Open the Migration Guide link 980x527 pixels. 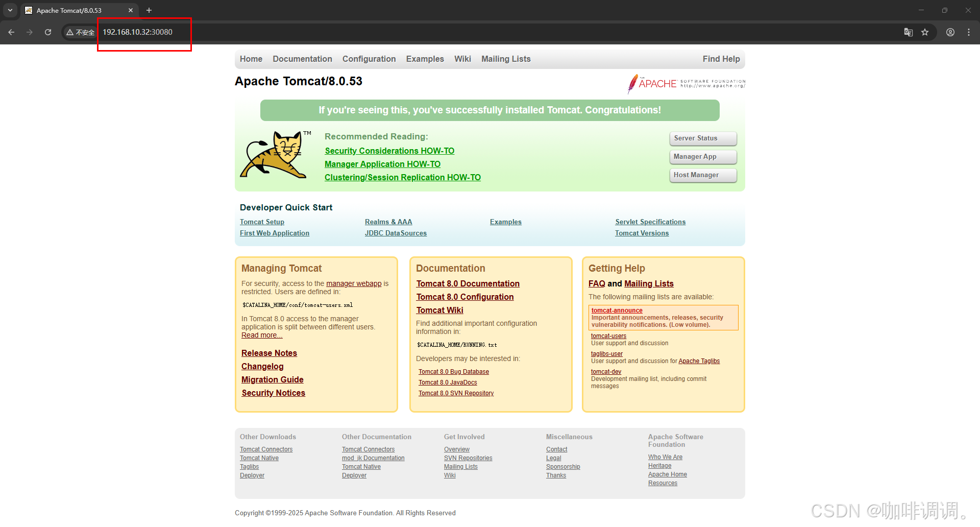click(x=273, y=380)
